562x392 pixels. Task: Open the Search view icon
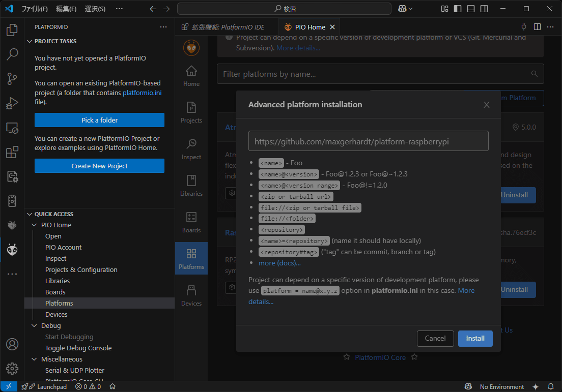pyautogui.click(x=12, y=54)
